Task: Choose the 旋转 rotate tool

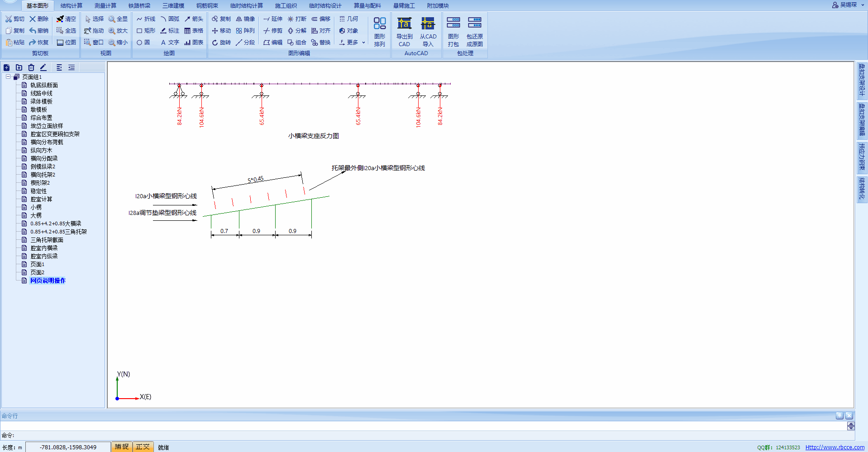Action: (221, 43)
